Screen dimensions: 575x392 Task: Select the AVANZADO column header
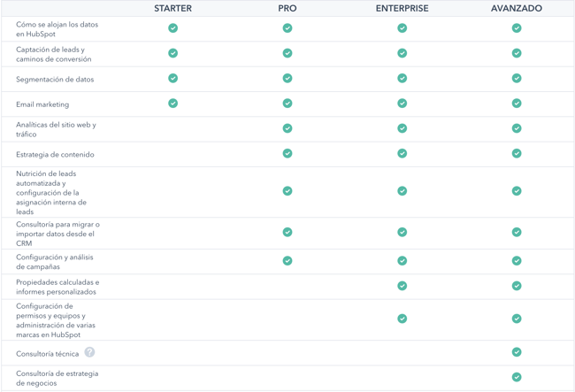[517, 9]
